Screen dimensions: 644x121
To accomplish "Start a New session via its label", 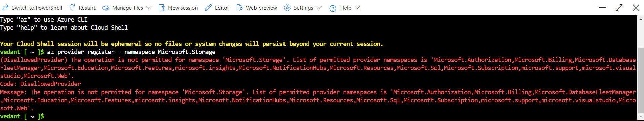I will [183, 8].
